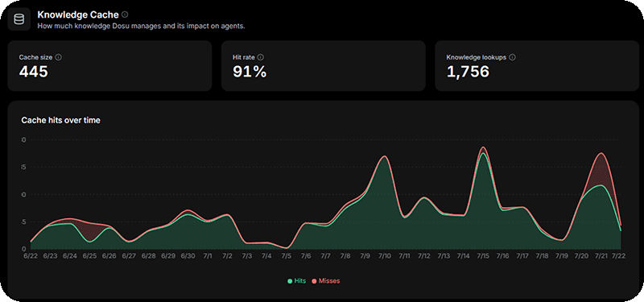Select the 6/24 date axis label

70,256
